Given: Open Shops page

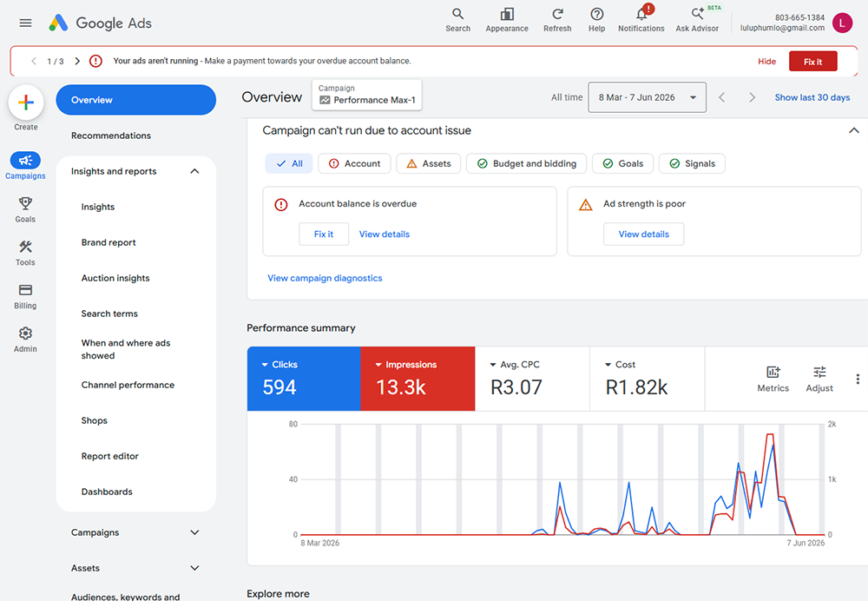Looking at the screenshot, I should (x=94, y=420).
